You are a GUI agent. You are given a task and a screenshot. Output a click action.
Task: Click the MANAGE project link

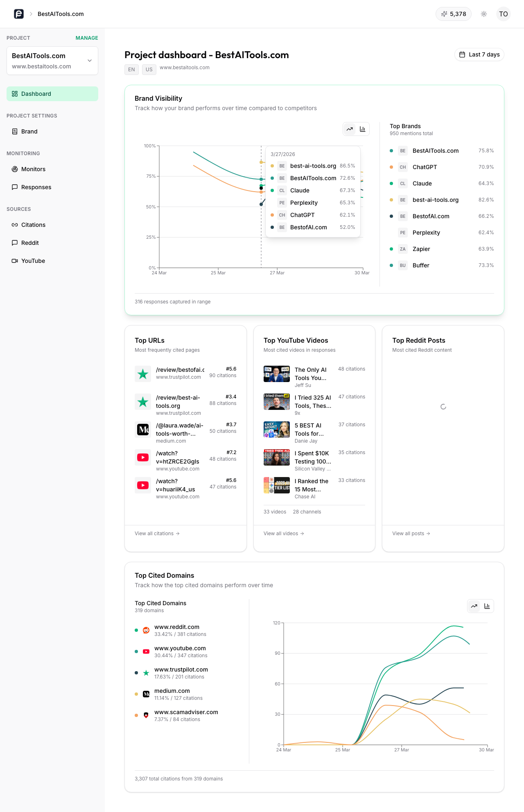click(x=87, y=38)
